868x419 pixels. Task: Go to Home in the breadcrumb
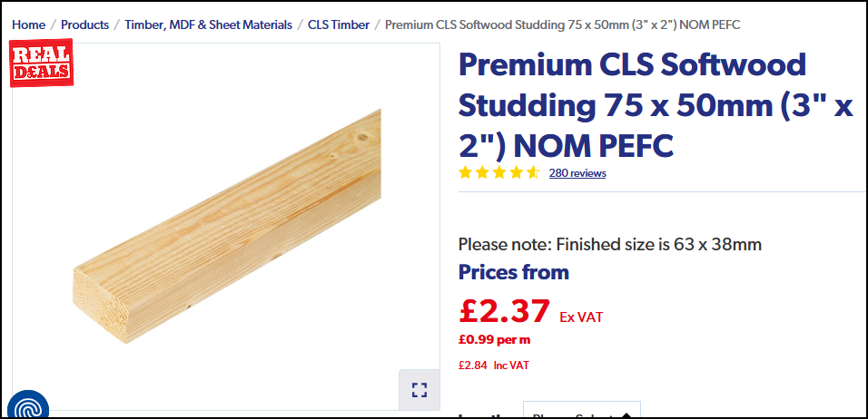click(29, 24)
